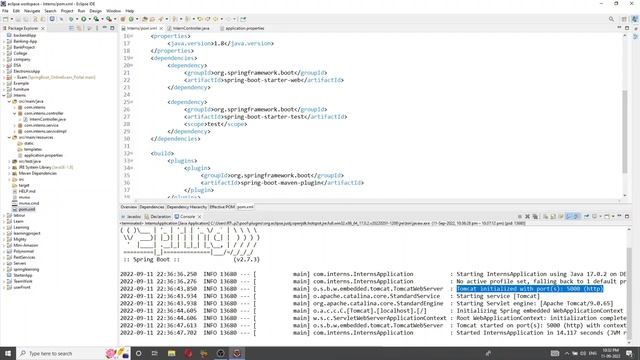
Task: Open the File menu
Action: pyautogui.click(x=5, y=11)
